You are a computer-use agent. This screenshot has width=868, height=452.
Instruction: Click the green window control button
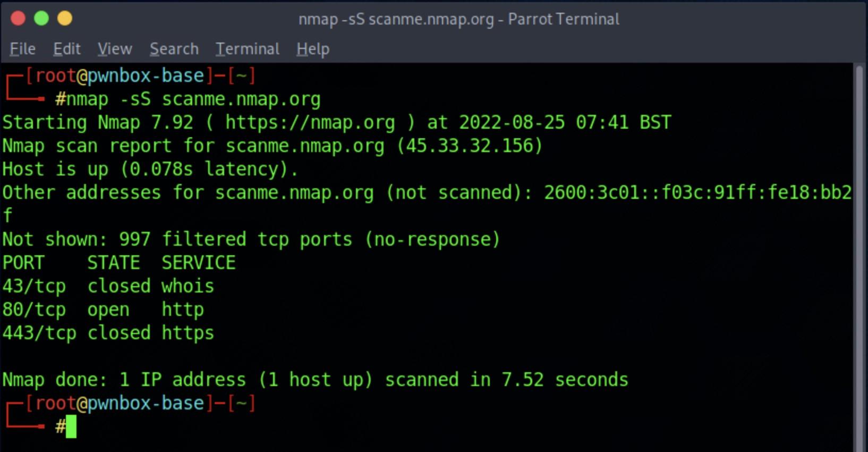(x=41, y=19)
